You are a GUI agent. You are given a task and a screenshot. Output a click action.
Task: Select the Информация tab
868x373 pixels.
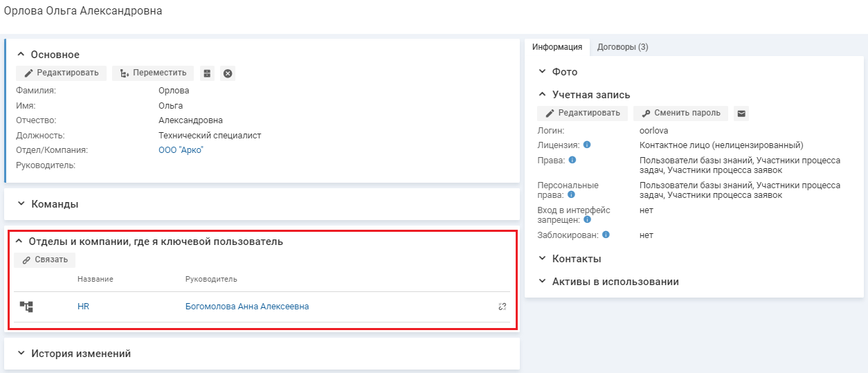tap(557, 47)
